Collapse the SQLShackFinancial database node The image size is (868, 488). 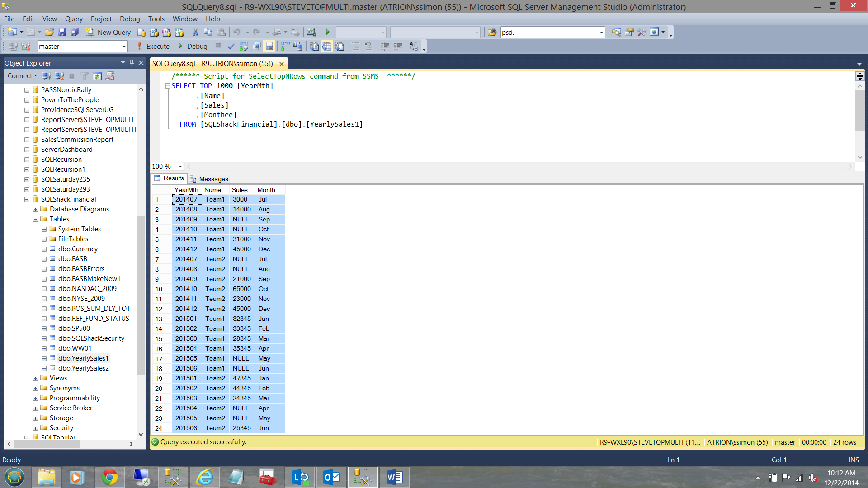click(x=27, y=199)
